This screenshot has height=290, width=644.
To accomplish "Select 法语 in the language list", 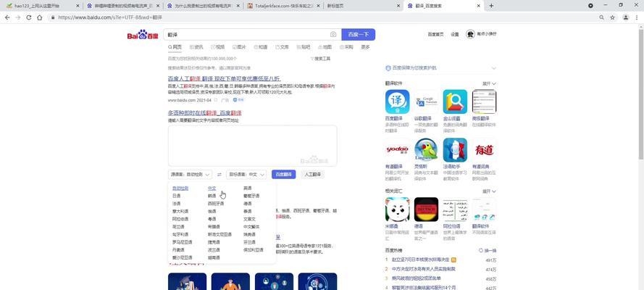I will pyautogui.click(x=176, y=204).
